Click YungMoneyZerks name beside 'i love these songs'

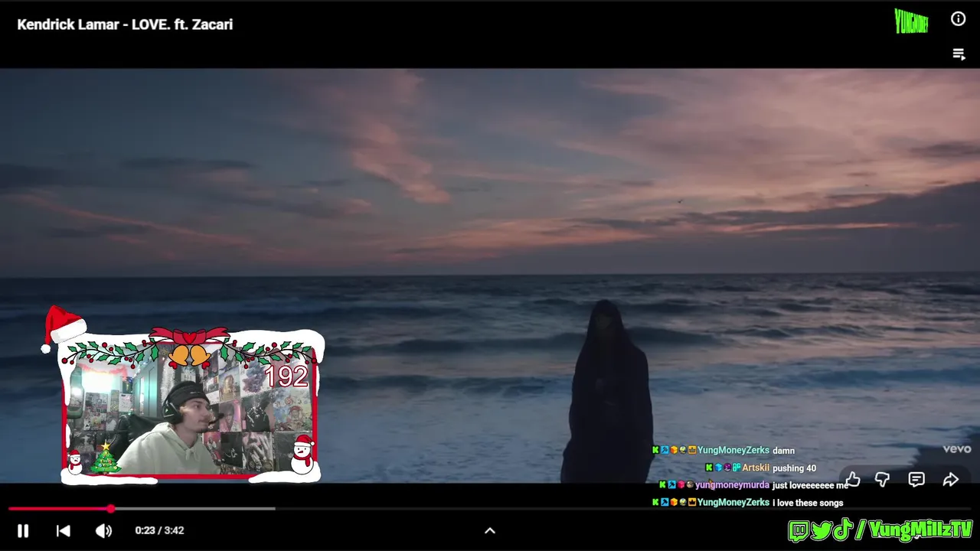click(733, 502)
